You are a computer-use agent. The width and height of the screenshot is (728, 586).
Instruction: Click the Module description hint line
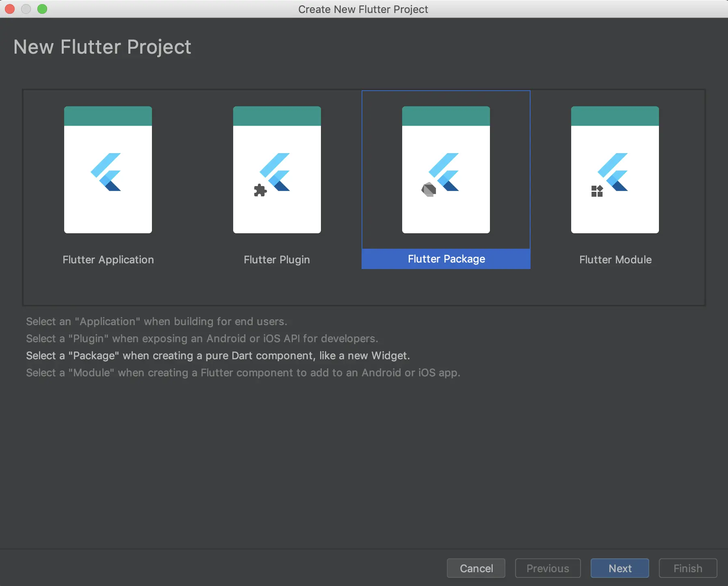tap(243, 373)
